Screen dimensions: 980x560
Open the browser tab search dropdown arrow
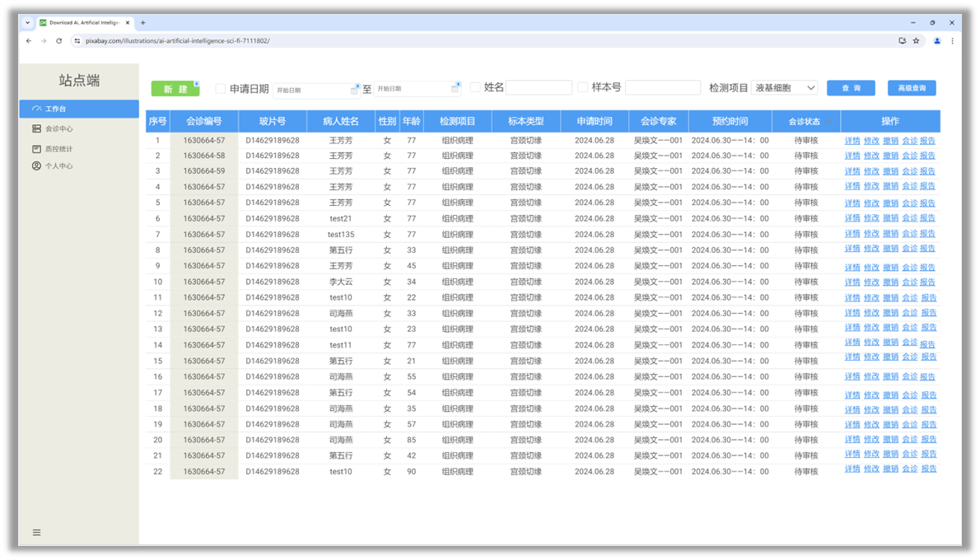pos(27,22)
